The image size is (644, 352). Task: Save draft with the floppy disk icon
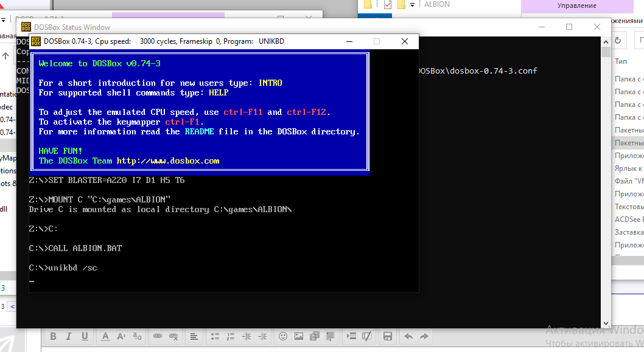[387, 336]
